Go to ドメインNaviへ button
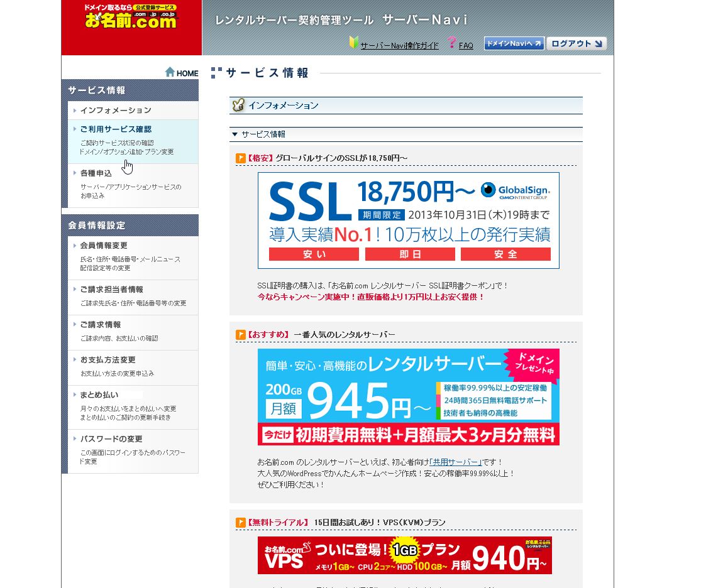701x588 pixels. 514,43
